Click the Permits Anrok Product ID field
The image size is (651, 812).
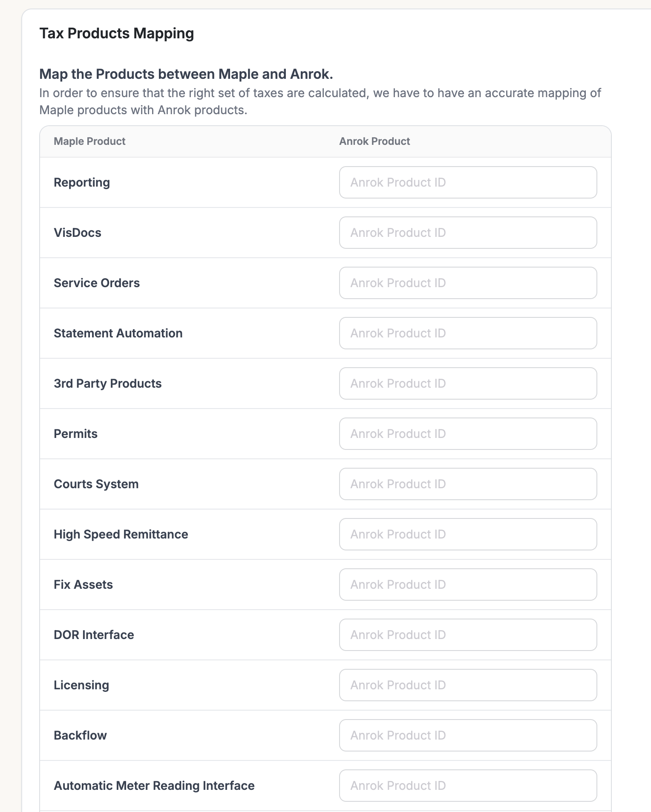[x=468, y=434]
